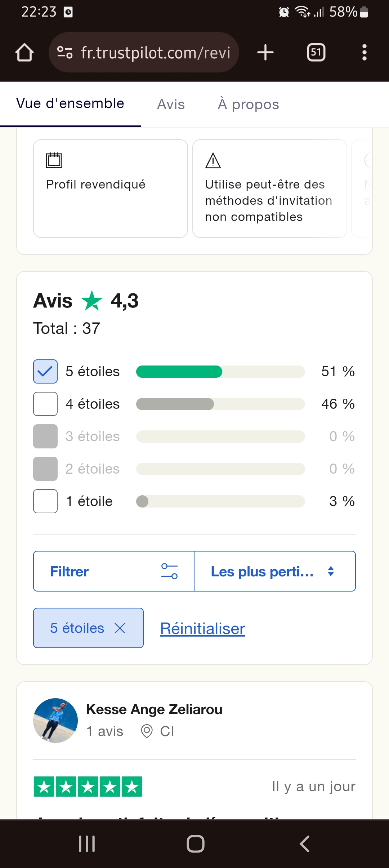Remove the 5 étoiles filter chip

(120, 628)
